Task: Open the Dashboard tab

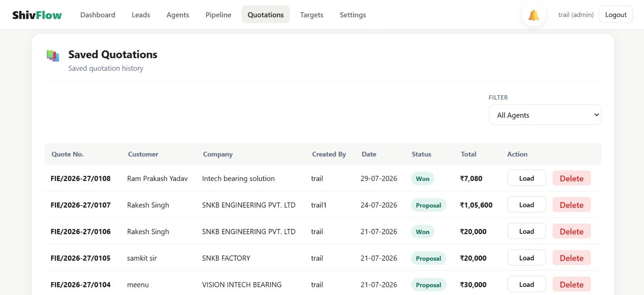Action: 98,15
